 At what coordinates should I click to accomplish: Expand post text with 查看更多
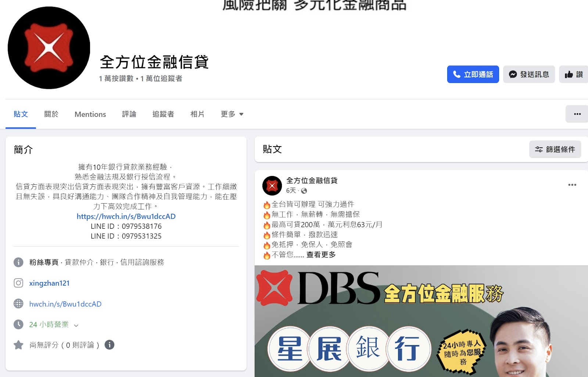click(321, 255)
